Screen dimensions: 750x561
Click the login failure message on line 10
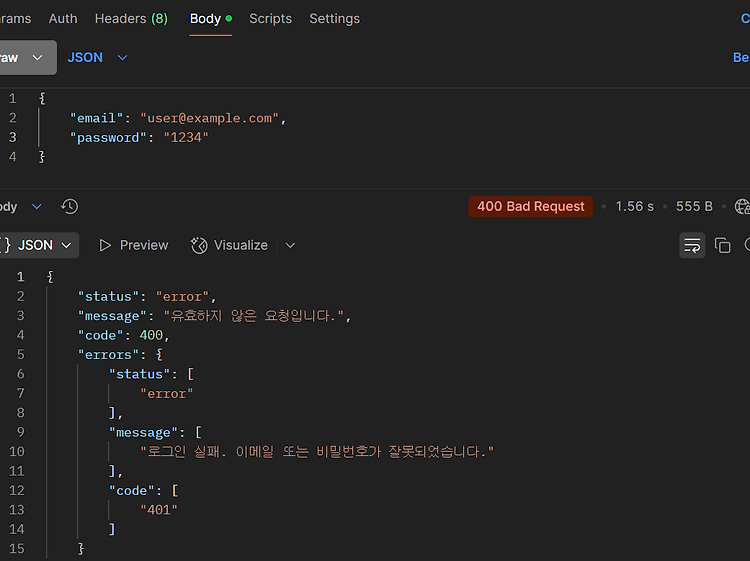click(x=317, y=451)
